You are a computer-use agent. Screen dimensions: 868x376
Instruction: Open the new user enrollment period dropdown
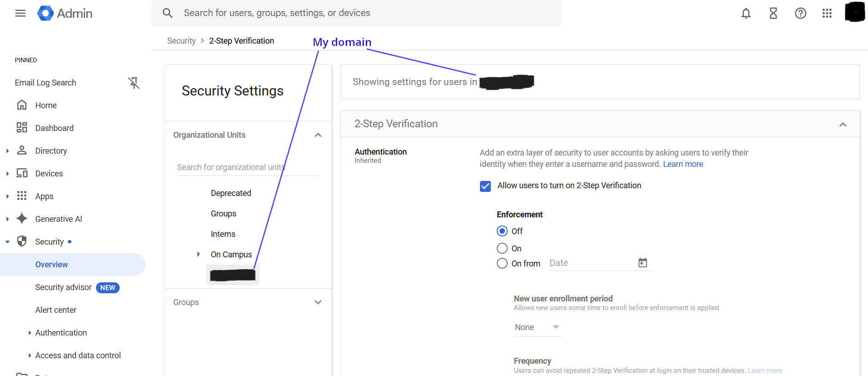point(537,327)
